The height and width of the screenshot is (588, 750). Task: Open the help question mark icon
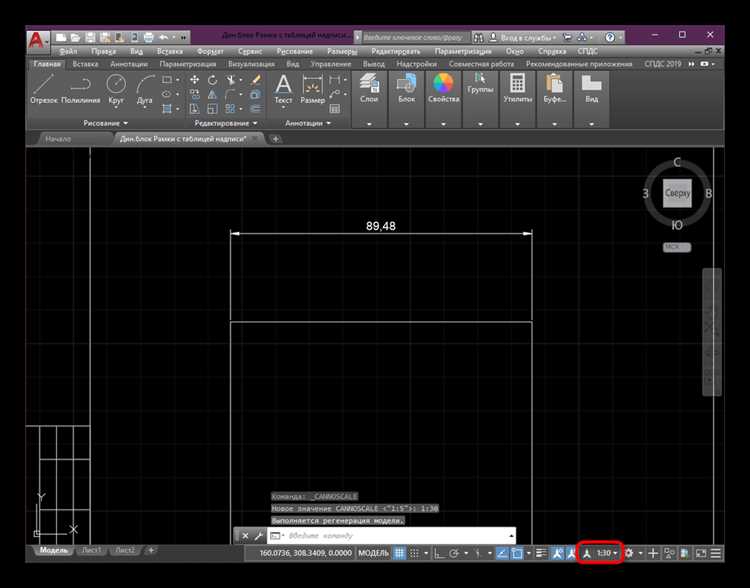[x=609, y=37]
